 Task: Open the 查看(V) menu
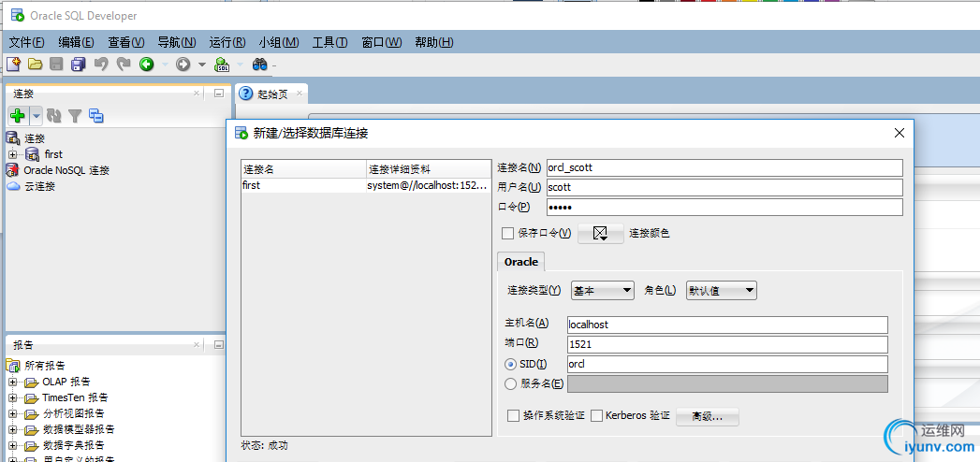point(126,42)
